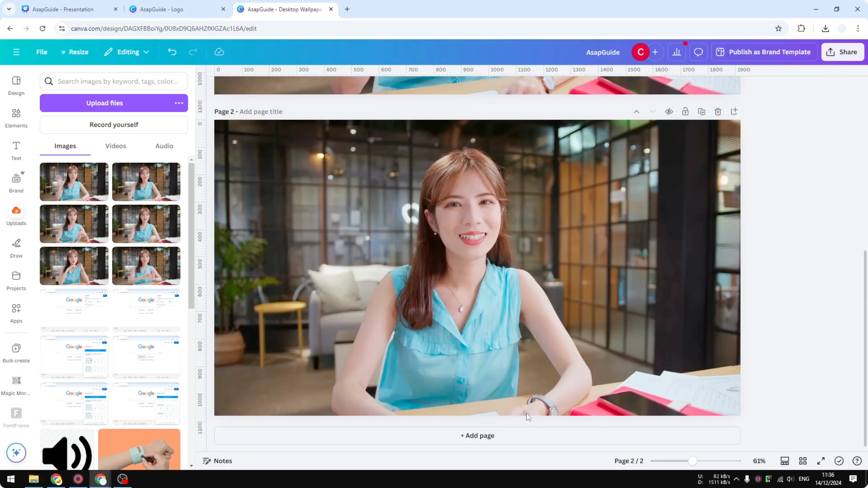This screenshot has width=868, height=488.
Task: Open more options for Upload files
Action: click(179, 103)
